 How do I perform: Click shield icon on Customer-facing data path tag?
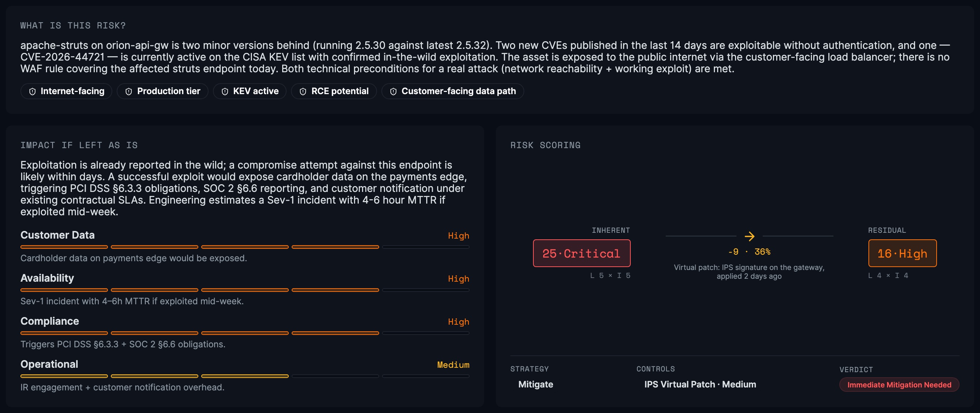(393, 91)
